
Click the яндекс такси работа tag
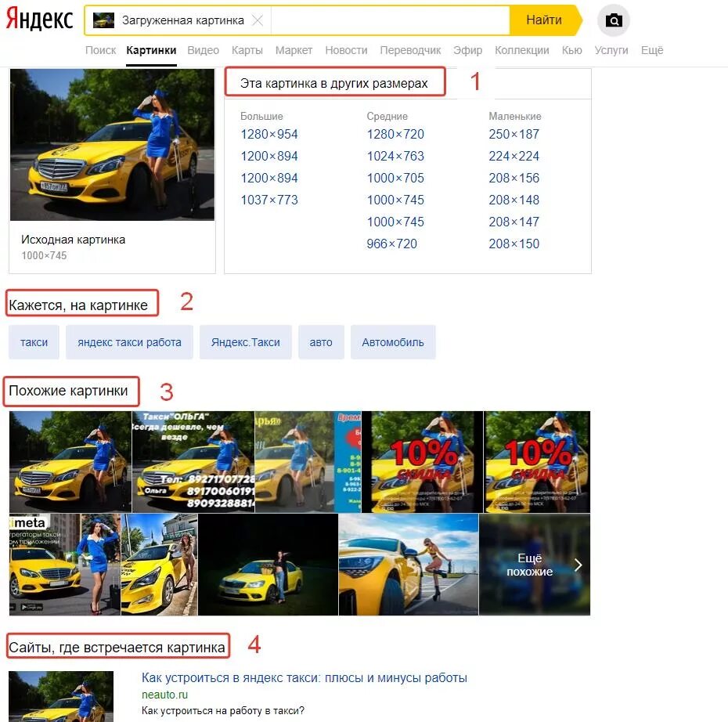click(129, 342)
